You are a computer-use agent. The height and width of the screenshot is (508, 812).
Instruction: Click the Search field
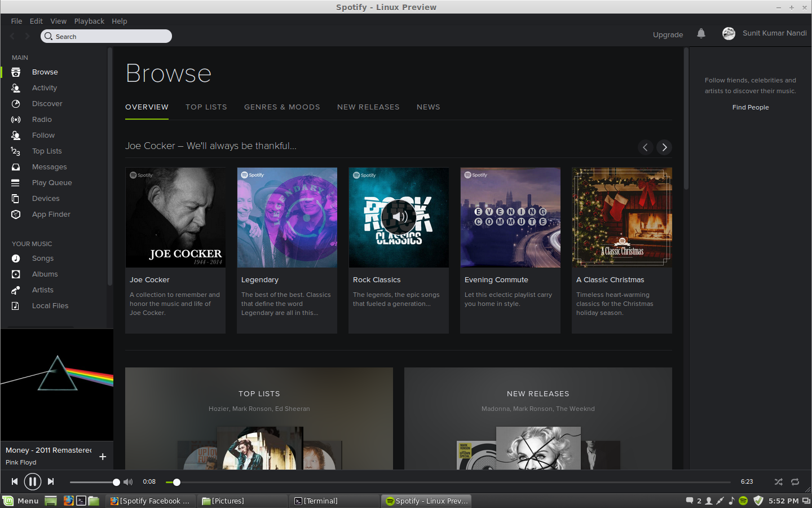click(106, 36)
